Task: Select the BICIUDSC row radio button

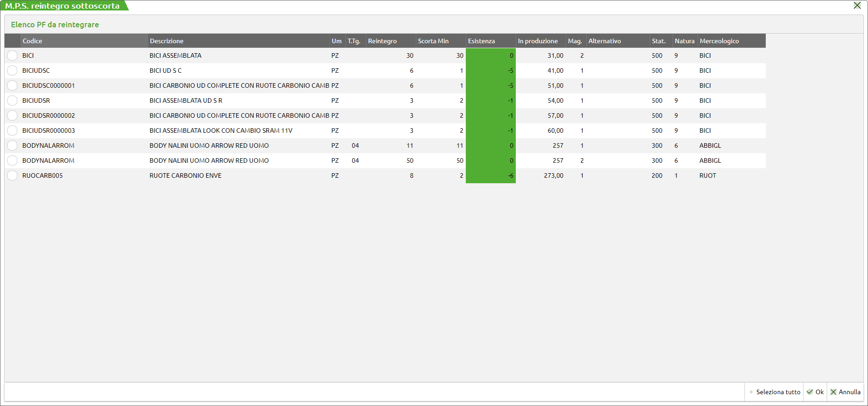Action: coord(12,70)
